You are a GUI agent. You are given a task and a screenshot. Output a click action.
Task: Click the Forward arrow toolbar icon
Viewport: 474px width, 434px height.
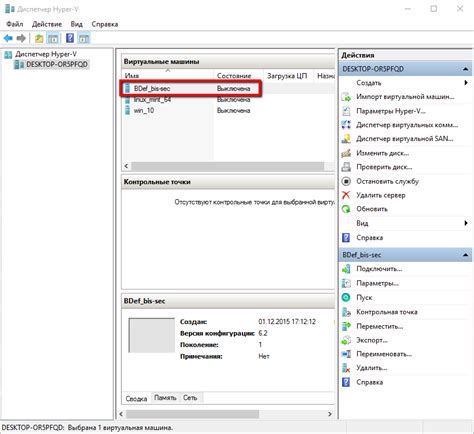pyautogui.click(x=21, y=38)
